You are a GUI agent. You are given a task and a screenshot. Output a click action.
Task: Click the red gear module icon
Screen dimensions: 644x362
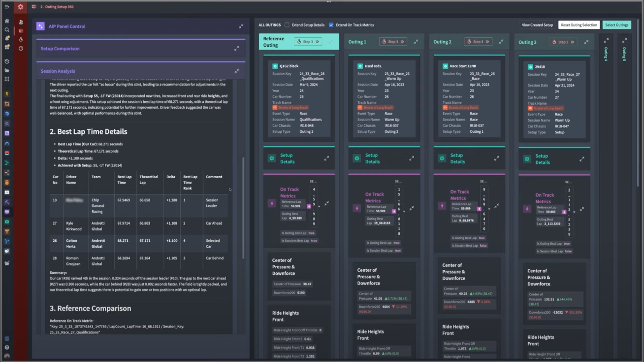20,7
